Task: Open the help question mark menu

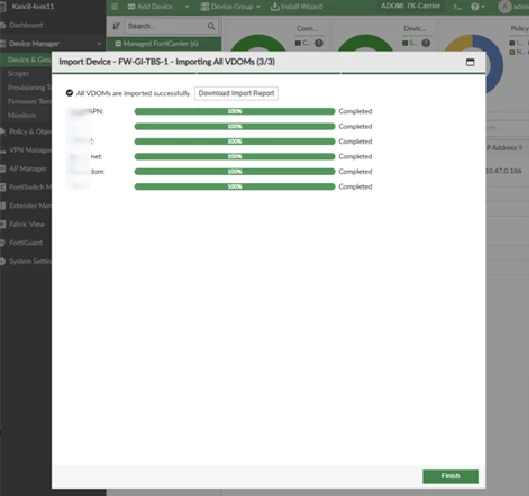Action: click(x=477, y=7)
